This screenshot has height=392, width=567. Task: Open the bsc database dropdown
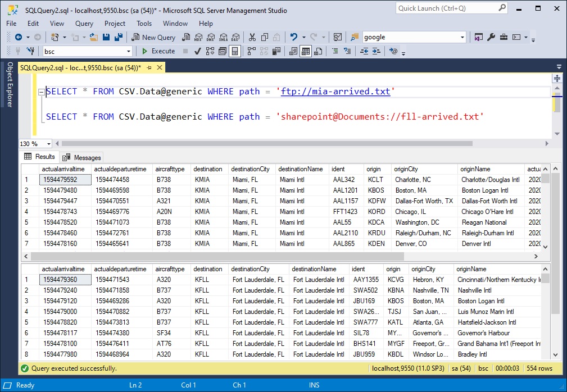pos(128,51)
